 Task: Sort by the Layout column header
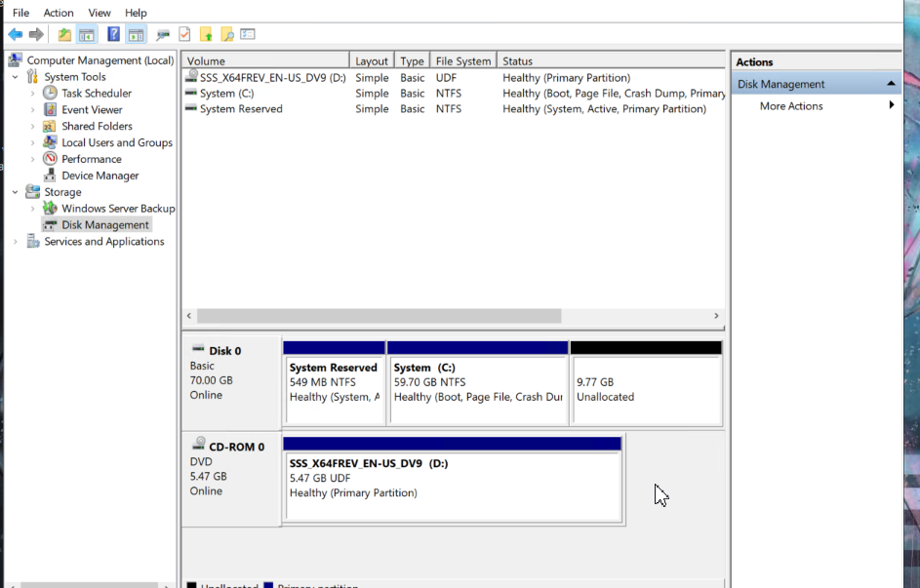click(372, 60)
